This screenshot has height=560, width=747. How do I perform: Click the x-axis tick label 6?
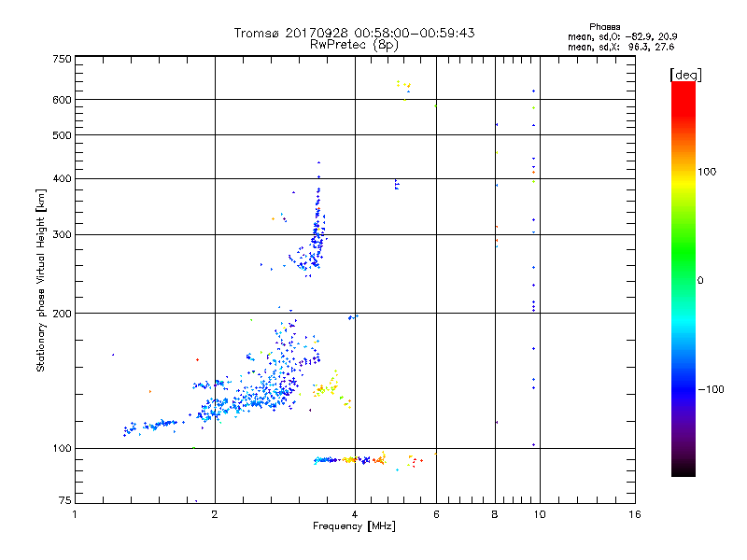[x=436, y=514]
